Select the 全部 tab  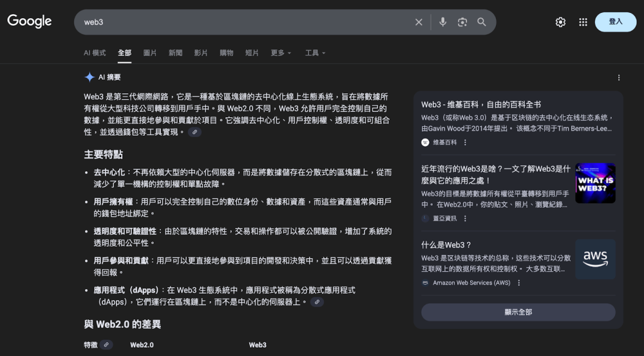click(x=124, y=53)
